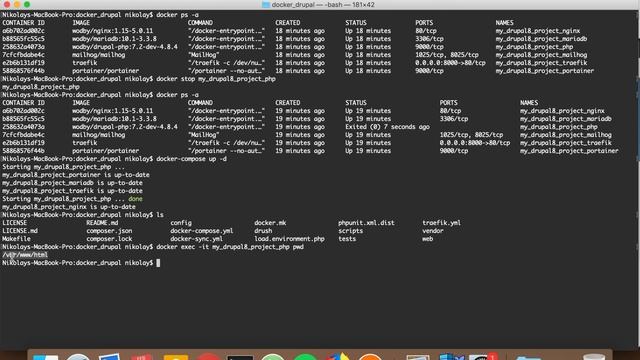
Task: Click 'LICENSE.md' in the ls output
Action: click(20, 231)
